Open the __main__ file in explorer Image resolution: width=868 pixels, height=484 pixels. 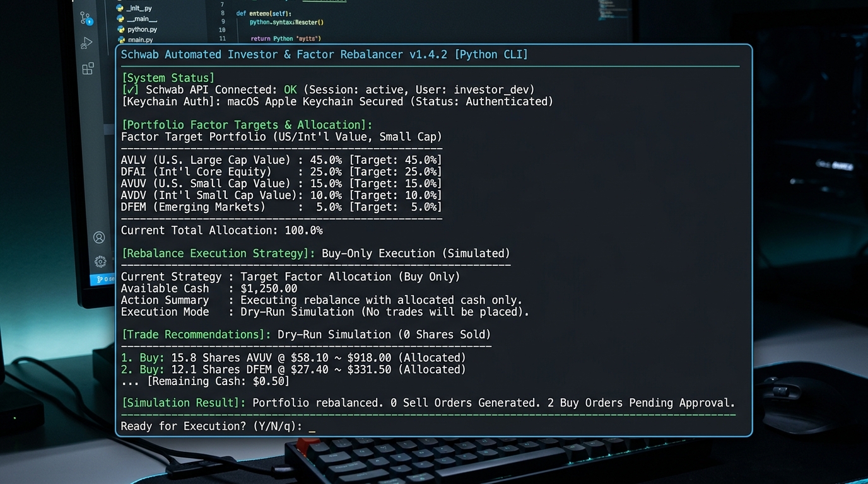(137, 19)
